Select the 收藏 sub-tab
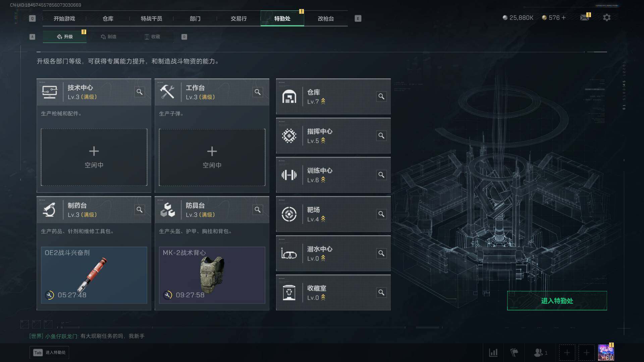This screenshot has height=362, width=644. 152,37
